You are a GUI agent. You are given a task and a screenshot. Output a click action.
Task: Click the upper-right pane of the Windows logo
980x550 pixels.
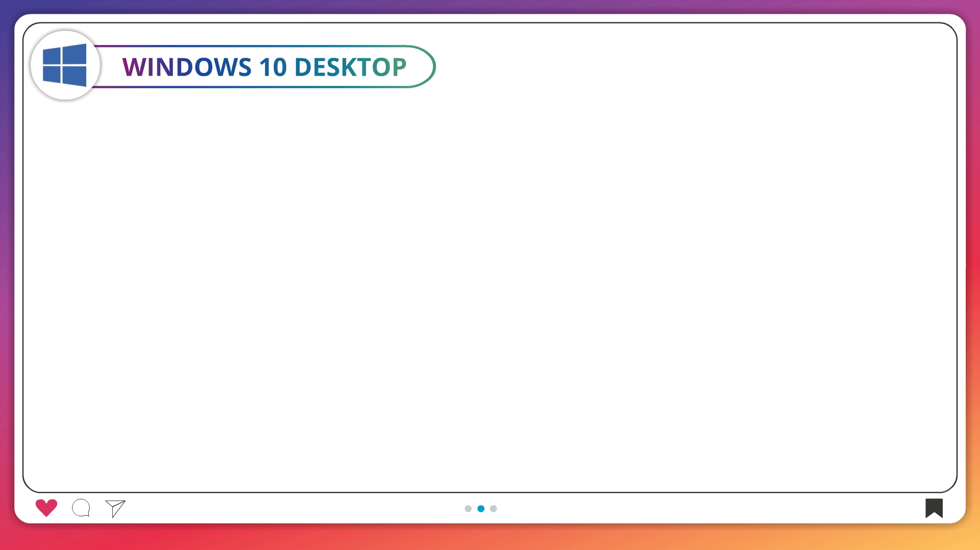75,54
